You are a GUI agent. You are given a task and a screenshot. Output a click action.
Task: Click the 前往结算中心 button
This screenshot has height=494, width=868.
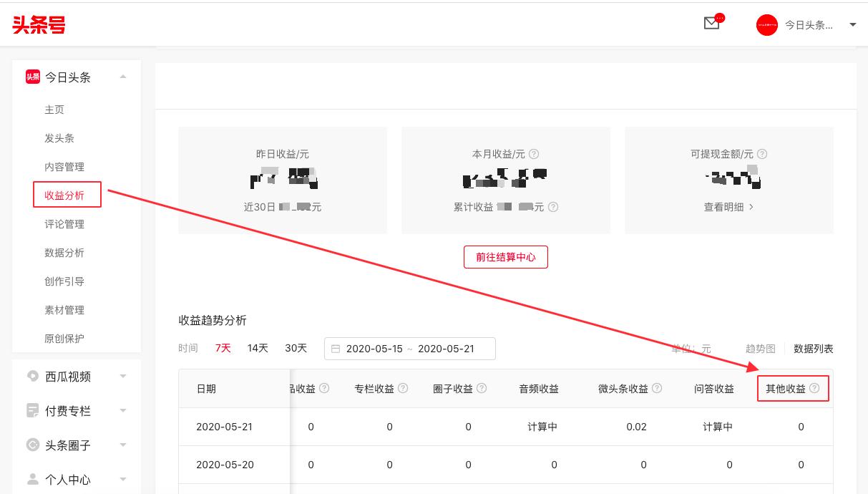(x=505, y=257)
